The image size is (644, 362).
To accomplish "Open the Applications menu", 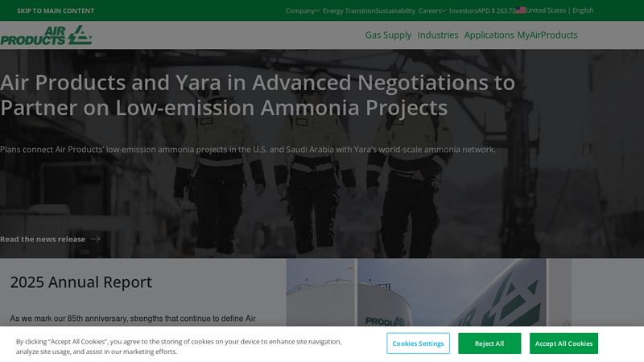I will (x=489, y=35).
